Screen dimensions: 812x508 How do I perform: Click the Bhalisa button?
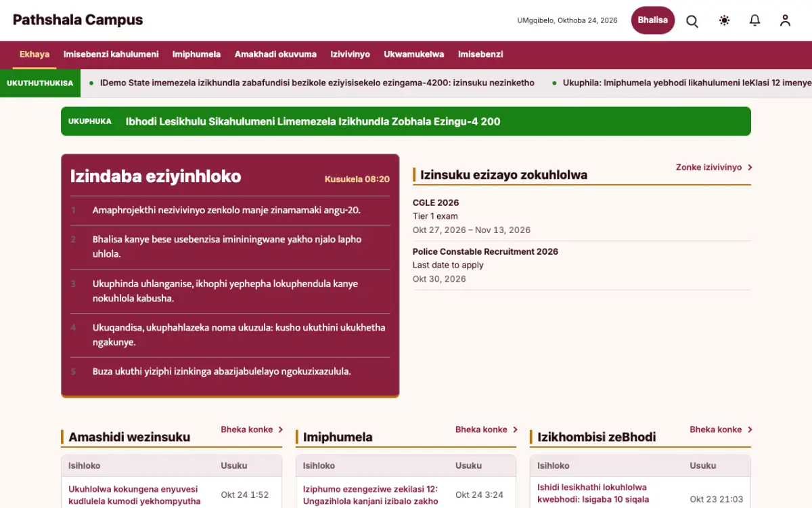[653, 20]
